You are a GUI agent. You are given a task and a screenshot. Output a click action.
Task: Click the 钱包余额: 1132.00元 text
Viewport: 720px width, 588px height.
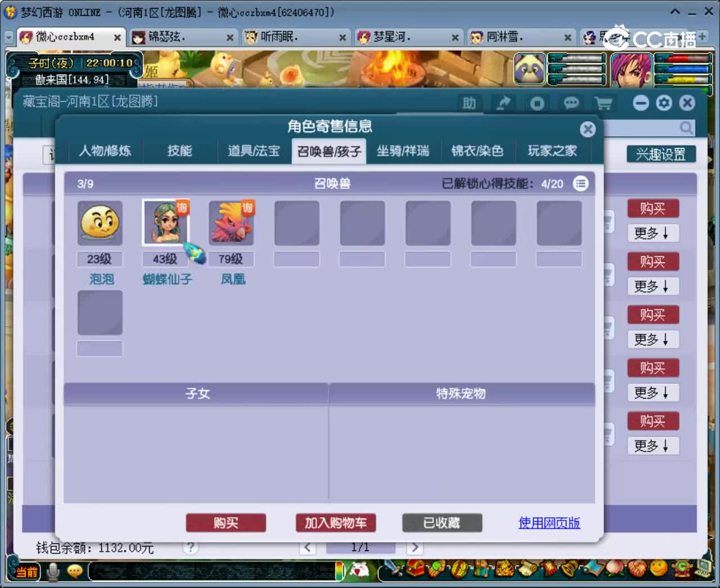[x=94, y=548]
